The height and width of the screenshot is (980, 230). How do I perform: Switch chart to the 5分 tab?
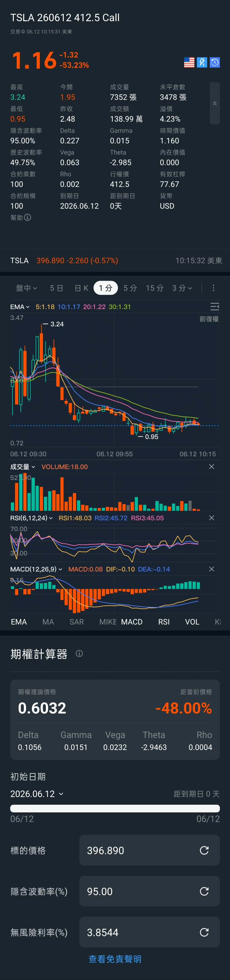click(x=130, y=288)
